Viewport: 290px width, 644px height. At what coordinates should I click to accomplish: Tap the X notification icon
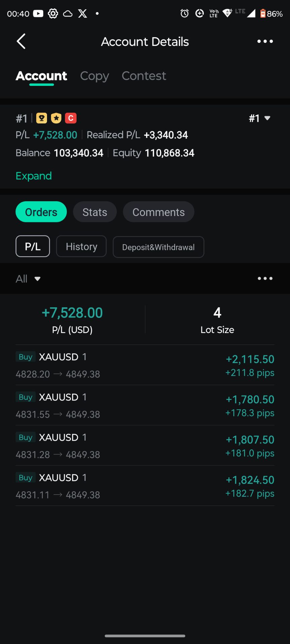(83, 13)
